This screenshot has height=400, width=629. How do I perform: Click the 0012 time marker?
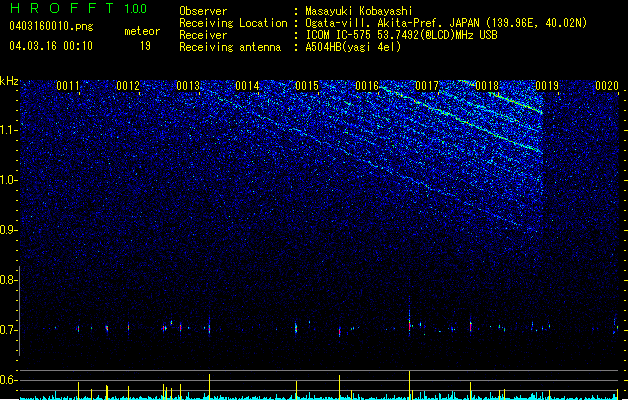[x=128, y=86]
